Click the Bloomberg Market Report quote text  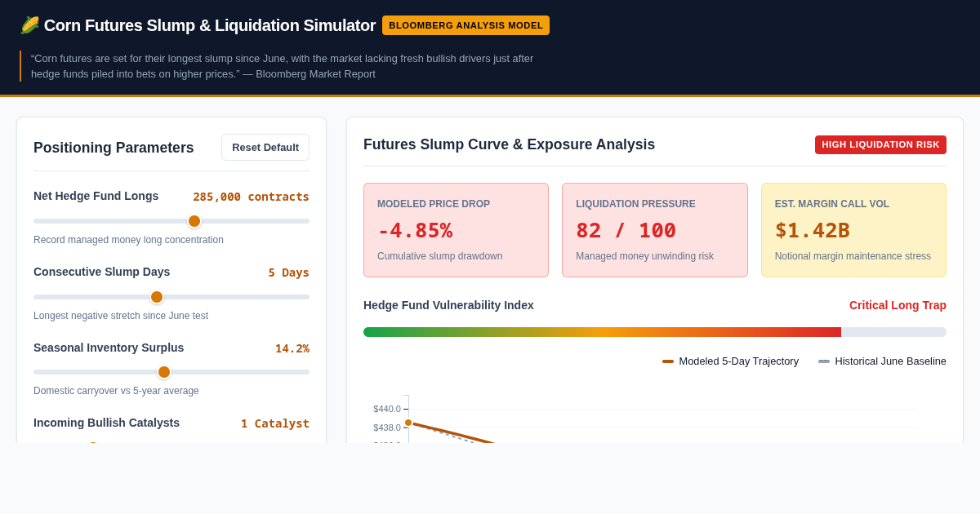coord(282,66)
